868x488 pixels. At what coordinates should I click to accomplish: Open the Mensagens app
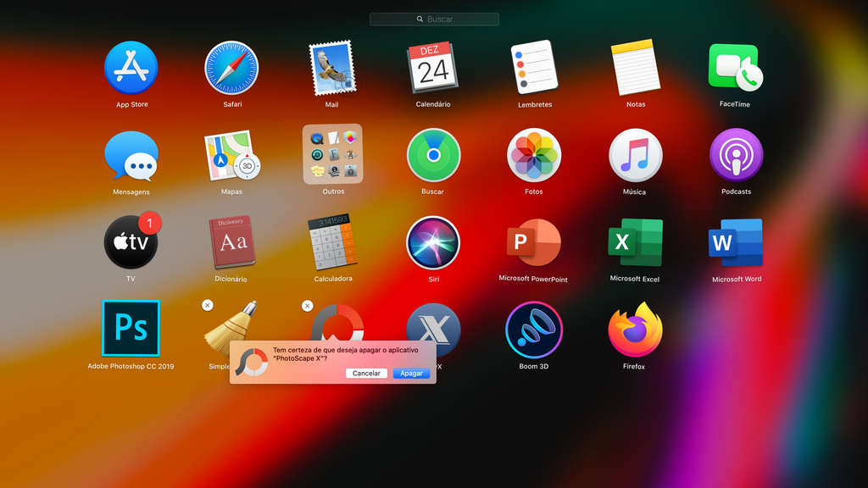pyautogui.click(x=131, y=156)
